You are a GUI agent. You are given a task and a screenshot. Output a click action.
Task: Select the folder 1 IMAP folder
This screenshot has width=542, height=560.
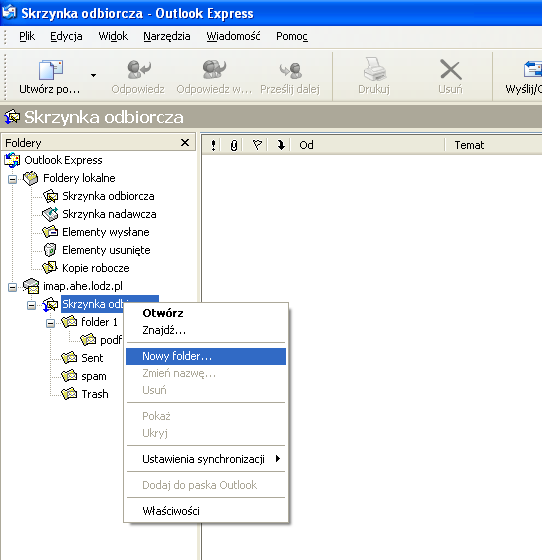coord(99,322)
